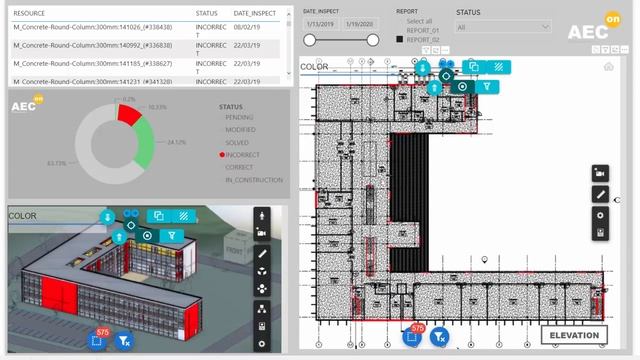Open model browser tree icon in 3D viewer
The image size is (640, 360).
point(262,309)
